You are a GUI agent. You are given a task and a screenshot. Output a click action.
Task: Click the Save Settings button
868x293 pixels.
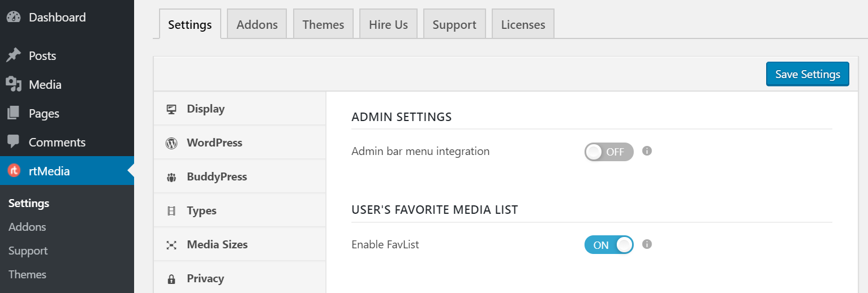[807, 74]
